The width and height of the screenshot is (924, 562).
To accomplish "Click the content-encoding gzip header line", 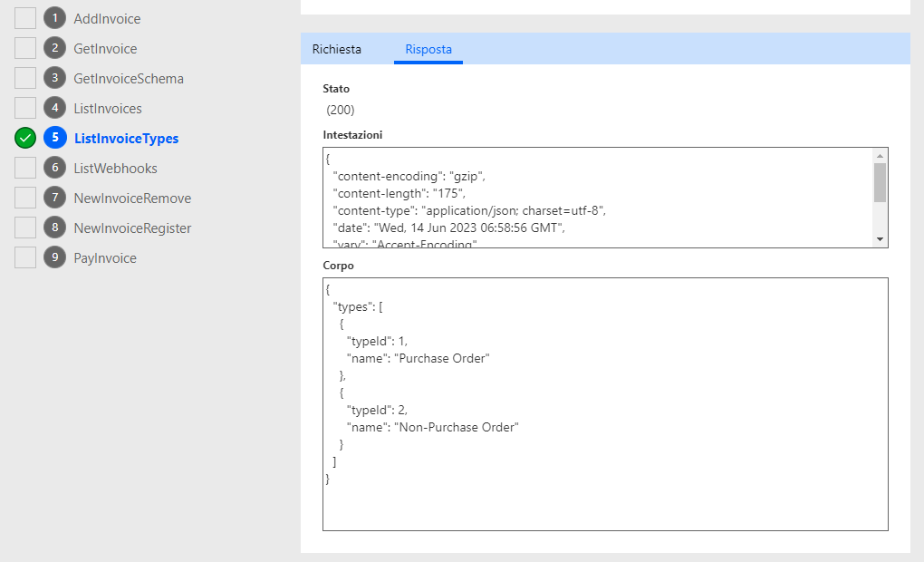I will [409, 177].
